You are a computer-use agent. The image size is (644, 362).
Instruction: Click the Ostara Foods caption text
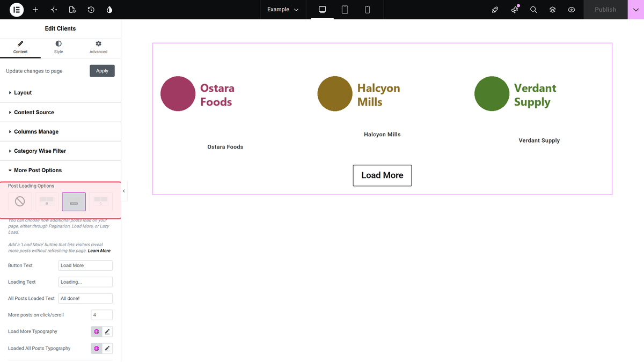[225, 147]
